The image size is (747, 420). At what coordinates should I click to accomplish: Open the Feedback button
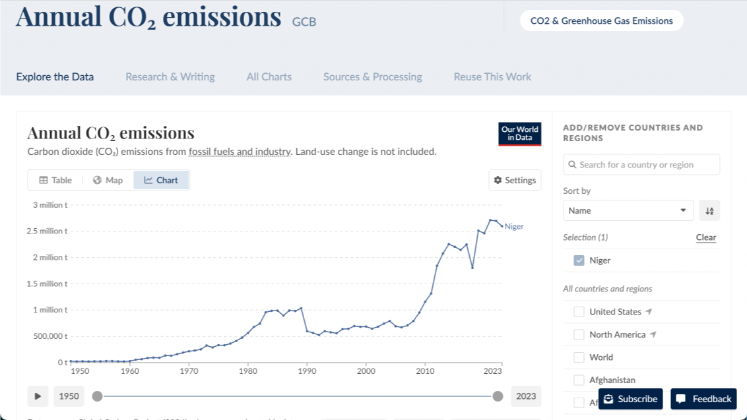[703, 399]
